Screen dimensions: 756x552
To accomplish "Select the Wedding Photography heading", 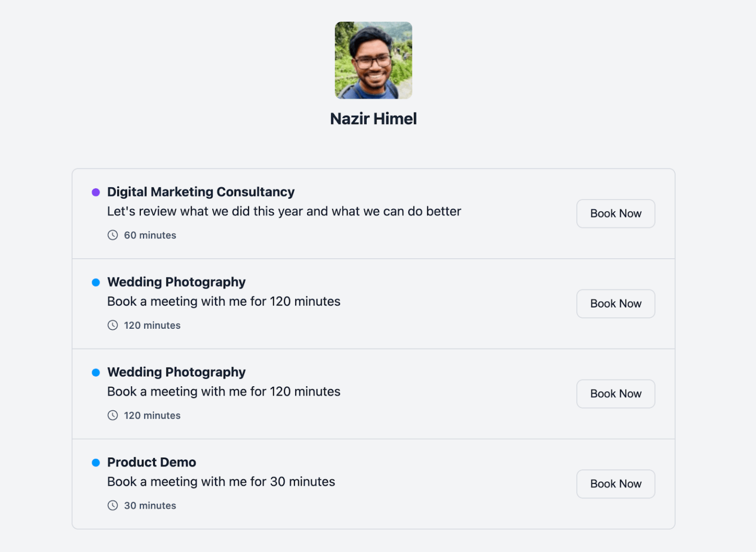I will click(176, 282).
